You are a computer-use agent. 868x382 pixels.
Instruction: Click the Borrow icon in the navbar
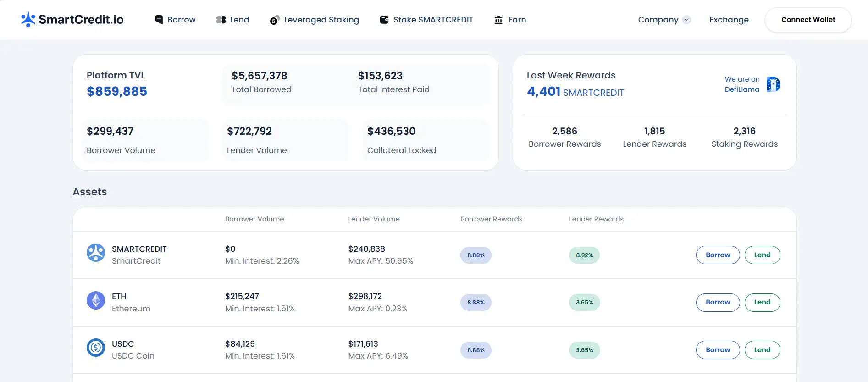(x=159, y=20)
